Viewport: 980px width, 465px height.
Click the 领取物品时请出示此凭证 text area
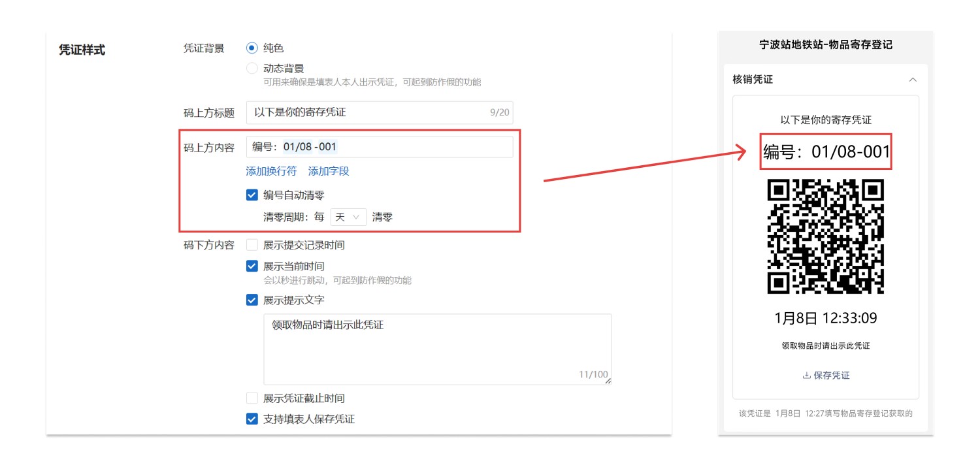(x=438, y=349)
